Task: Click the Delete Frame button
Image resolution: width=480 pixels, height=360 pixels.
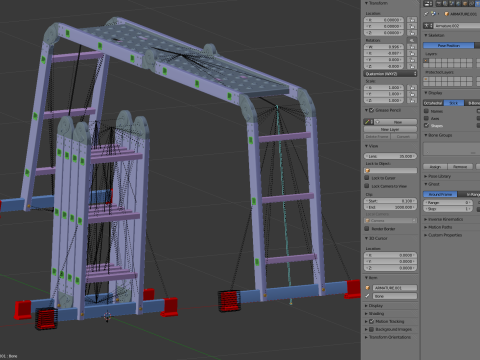Action: (x=377, y=136)
